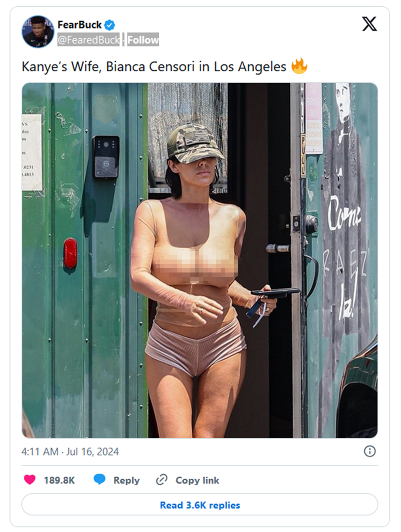Viewport: 401px width, 532px height.
Task: Click the 4:11 AM time text
Action: click(x=40, y=452)
